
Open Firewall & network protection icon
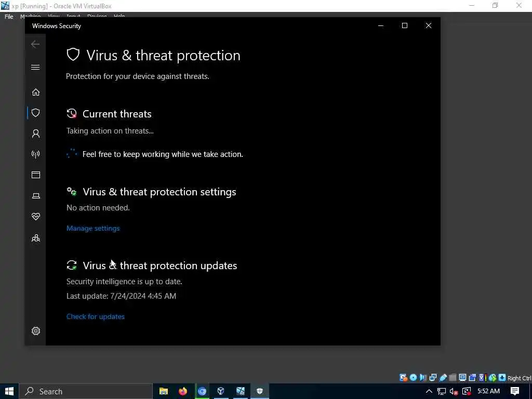[36, 154]
